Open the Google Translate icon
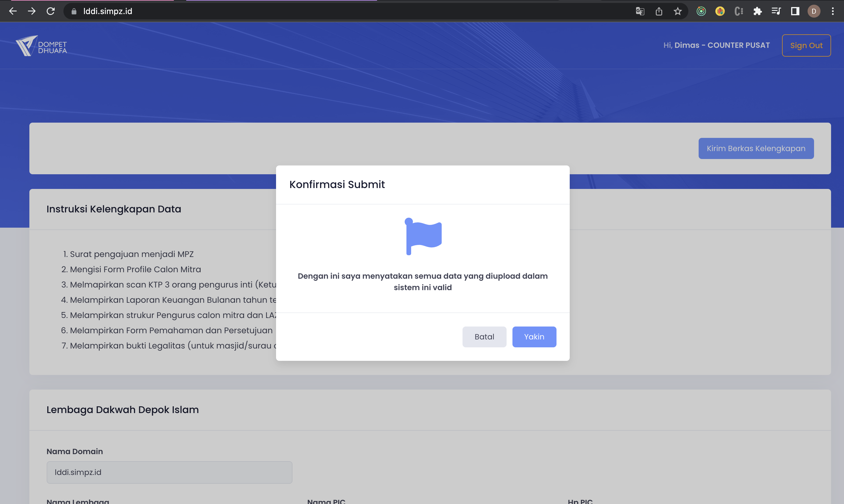This screenshot has height=504, width=844. tap(640, 11)
